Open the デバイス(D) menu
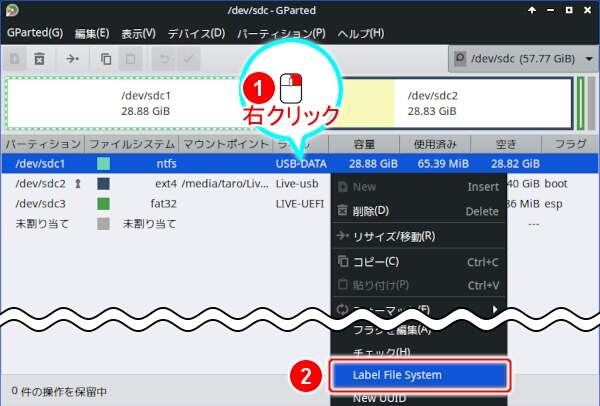This screenshot has height=406, width=600. (196, 33)
